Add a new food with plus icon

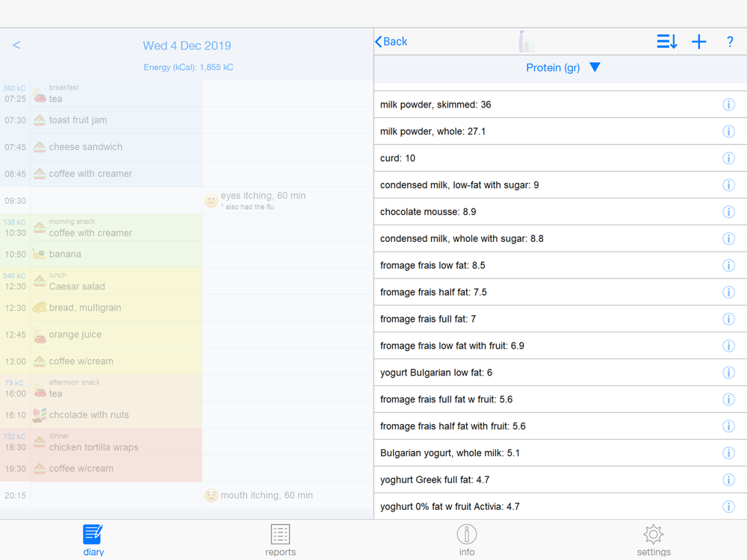699,42
